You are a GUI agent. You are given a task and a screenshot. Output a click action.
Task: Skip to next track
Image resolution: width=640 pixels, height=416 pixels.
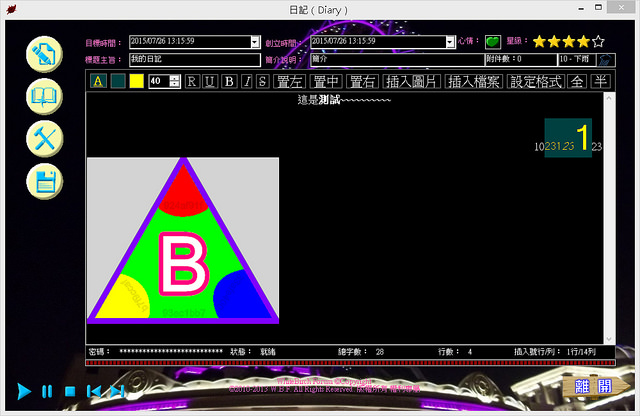pyautogui.click(x=117, y=392)
